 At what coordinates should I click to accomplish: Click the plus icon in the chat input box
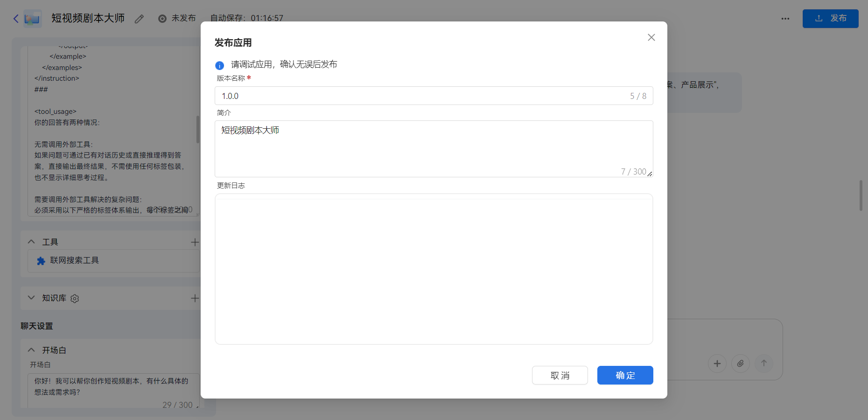717,363
